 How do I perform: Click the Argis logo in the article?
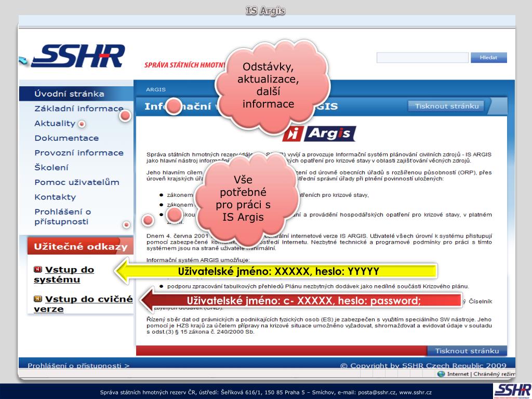(x=320, y=134)
